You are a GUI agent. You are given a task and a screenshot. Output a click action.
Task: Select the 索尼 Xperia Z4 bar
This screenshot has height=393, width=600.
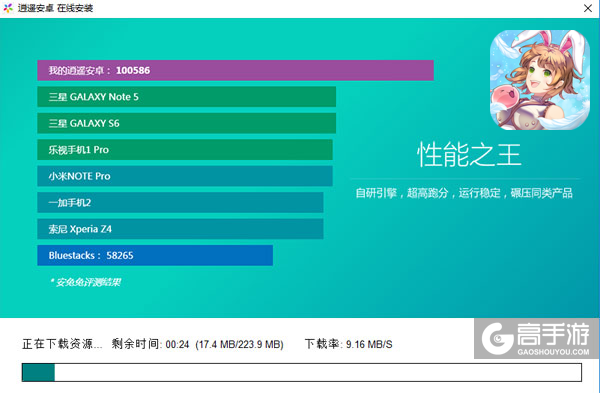[180, 229]
